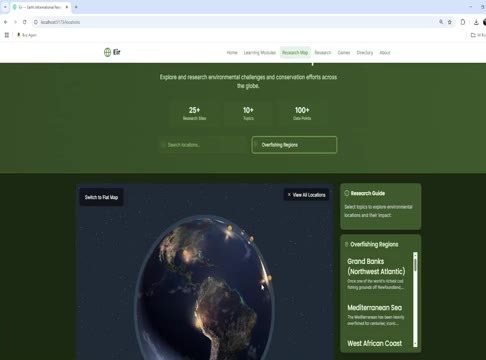
Task: Select Mediterranean Sea list entry
Action: [x=378, y=315]
